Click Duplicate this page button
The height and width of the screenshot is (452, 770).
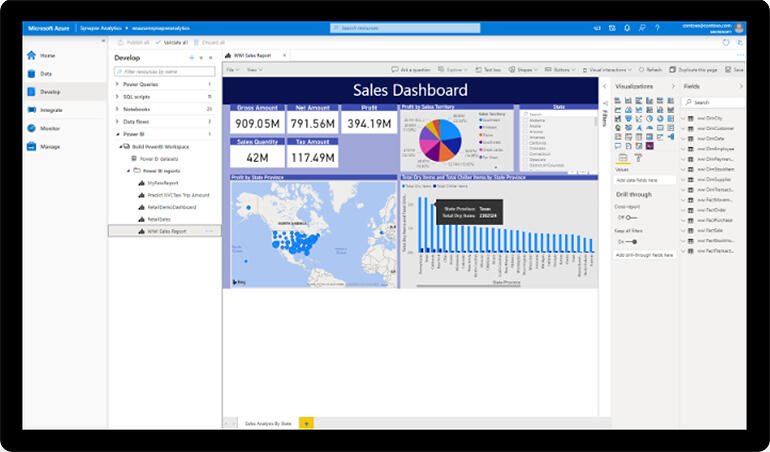[x=693, y=70]
